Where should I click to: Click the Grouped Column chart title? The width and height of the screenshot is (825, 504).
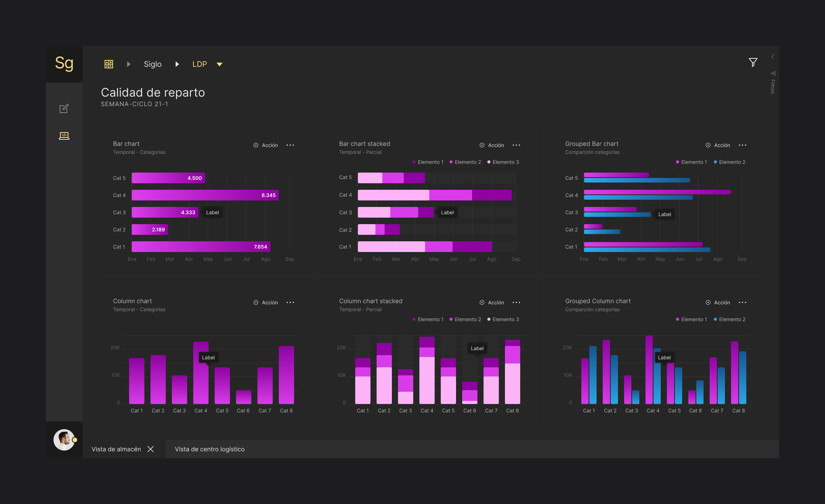[598, 301]
